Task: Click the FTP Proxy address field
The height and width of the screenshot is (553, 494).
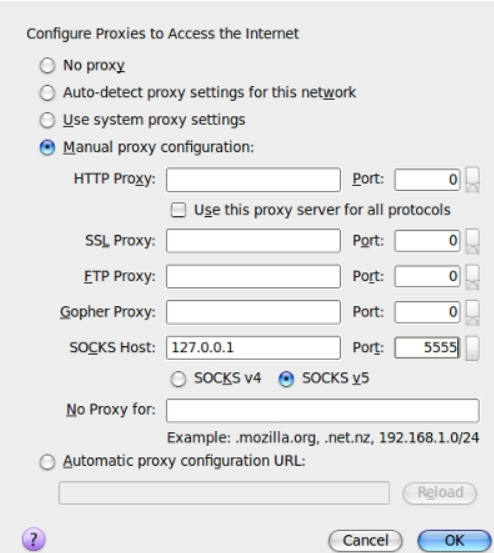Action: [253, 276]
